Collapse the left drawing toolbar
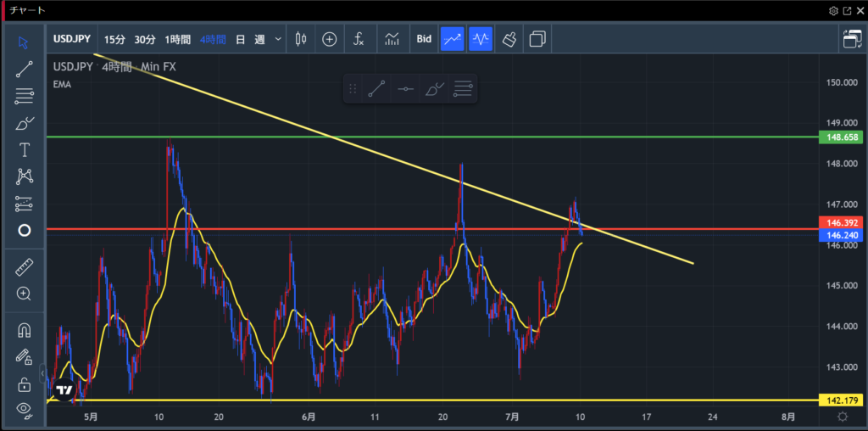 (42, 373)
